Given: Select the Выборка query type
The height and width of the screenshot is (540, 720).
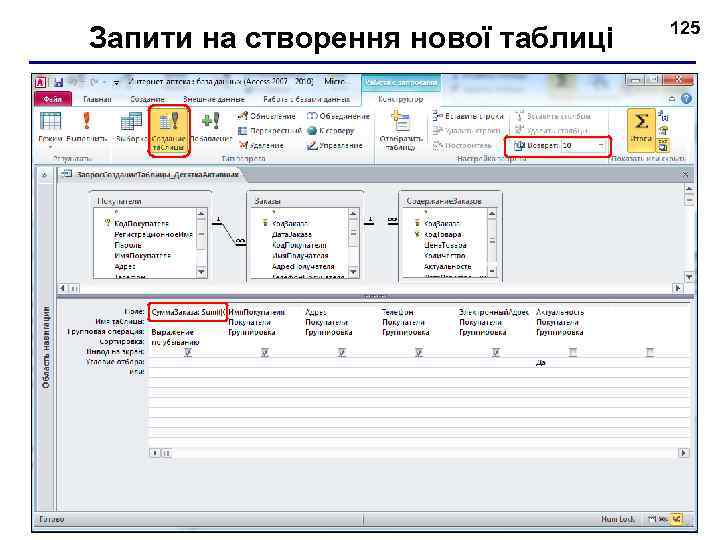Looking at the screenshot, I should point(131,127).
